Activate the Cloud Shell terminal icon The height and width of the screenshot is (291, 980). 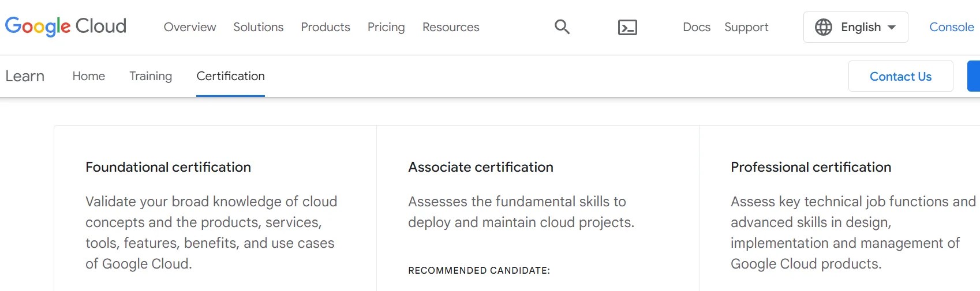click(627, 28)
